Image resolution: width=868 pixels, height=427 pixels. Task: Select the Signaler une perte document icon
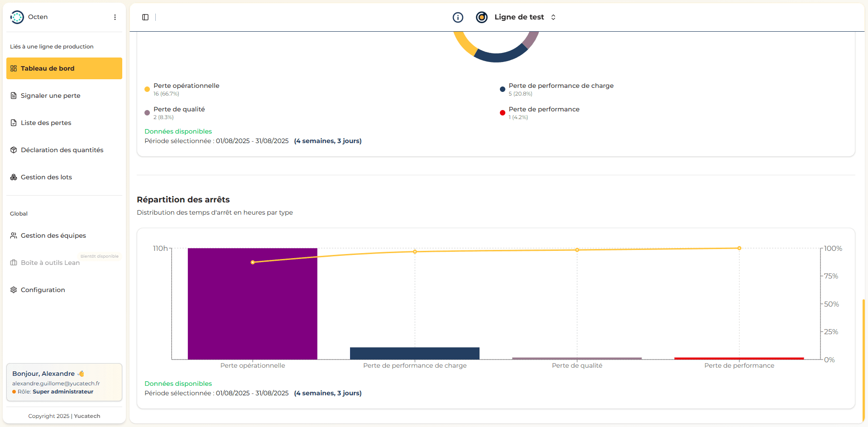(x=13, y=96)
